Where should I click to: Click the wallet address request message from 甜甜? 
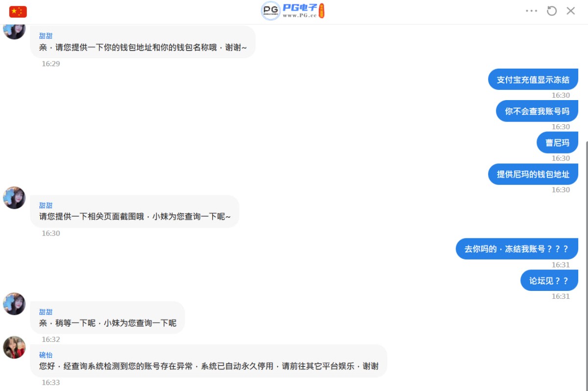143,47
